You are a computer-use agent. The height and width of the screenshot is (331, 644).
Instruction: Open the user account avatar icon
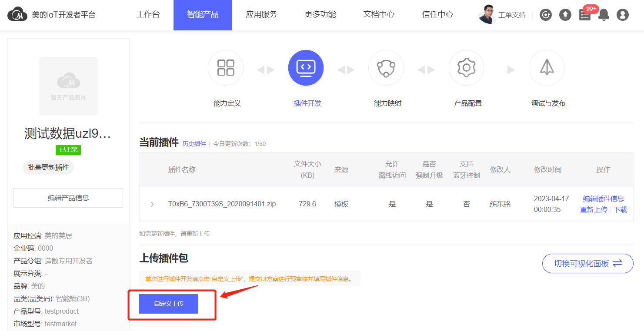[623, 15]
